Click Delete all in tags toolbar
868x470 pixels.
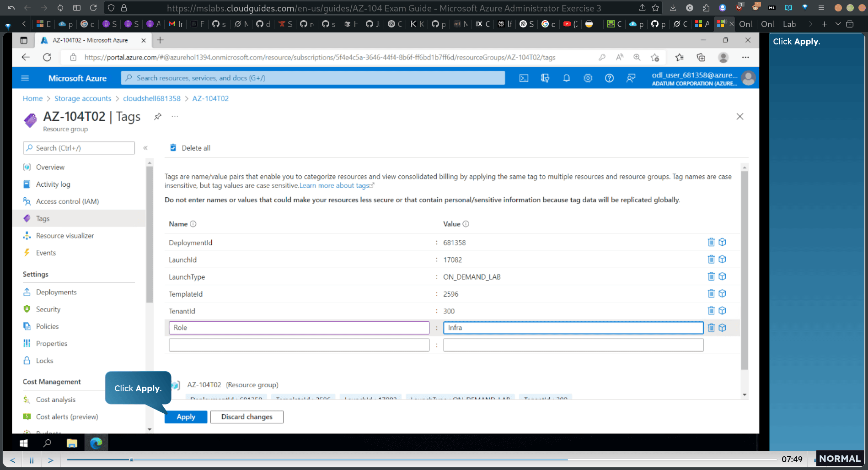(x=190, y=148)
